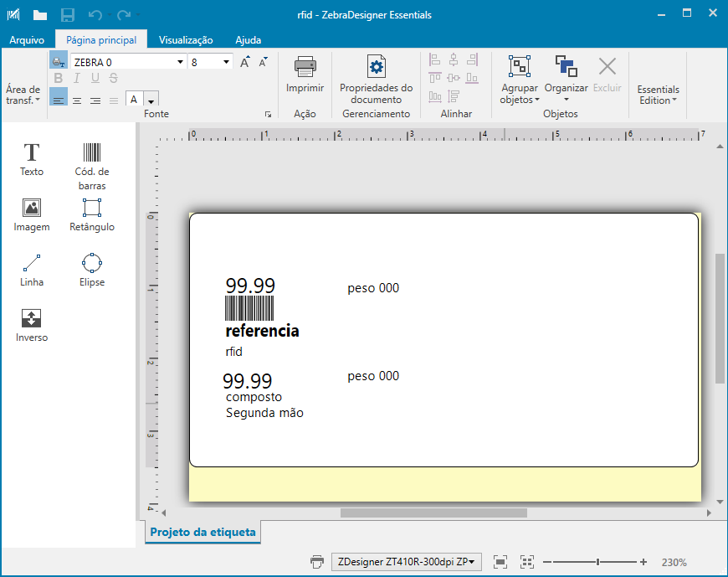Screen dimensions: 728x577
Task: Toggle italic text formatting
Action: click(x=77, y=79)
